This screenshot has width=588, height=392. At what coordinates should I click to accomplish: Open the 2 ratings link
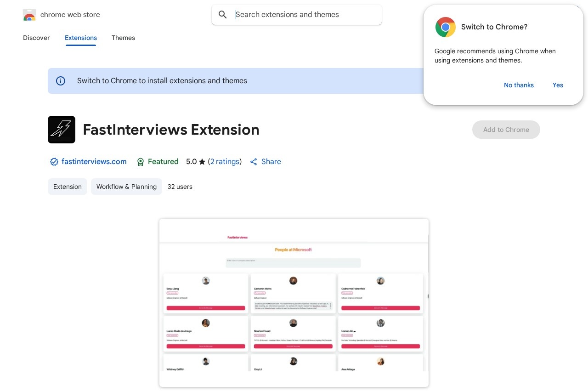[x=225, y=162]
